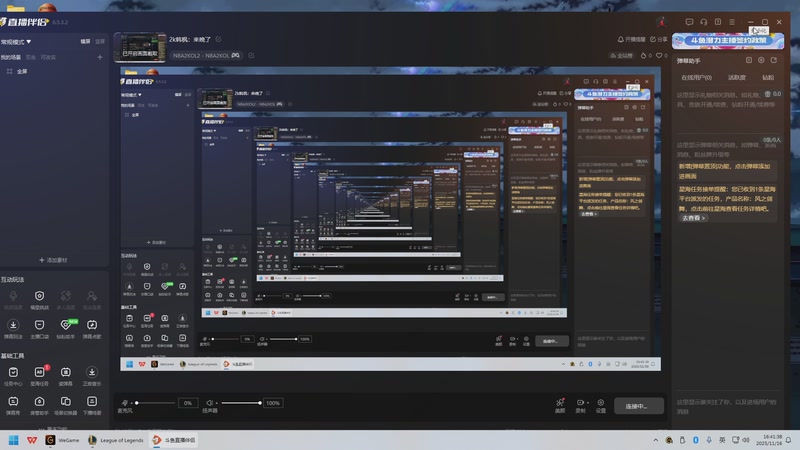Expand the 常规模式 mode dropdown
This screenshot has width=800, height=450.
coord(16,42)
